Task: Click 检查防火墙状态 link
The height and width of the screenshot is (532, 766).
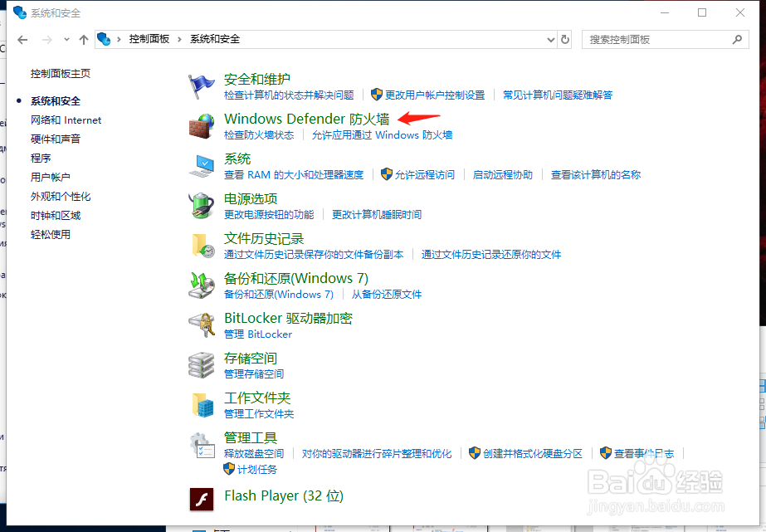Action: click(259, 134)
